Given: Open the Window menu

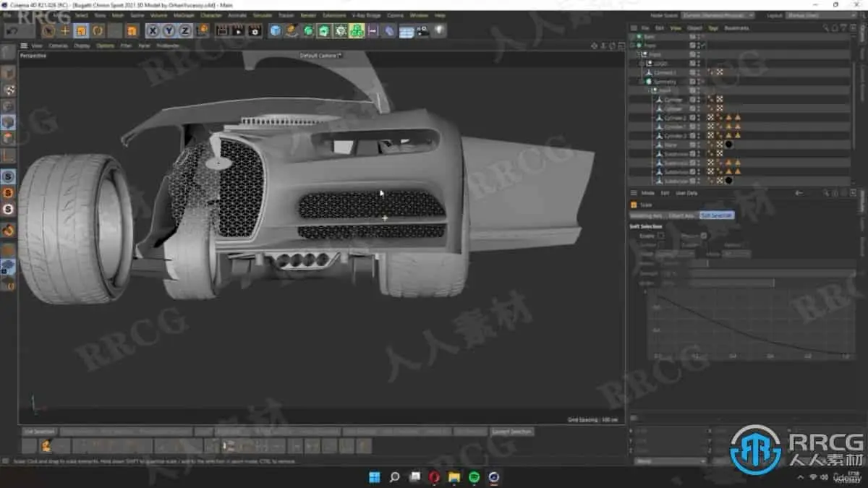Looking at the screenshot, I should 419,15.
